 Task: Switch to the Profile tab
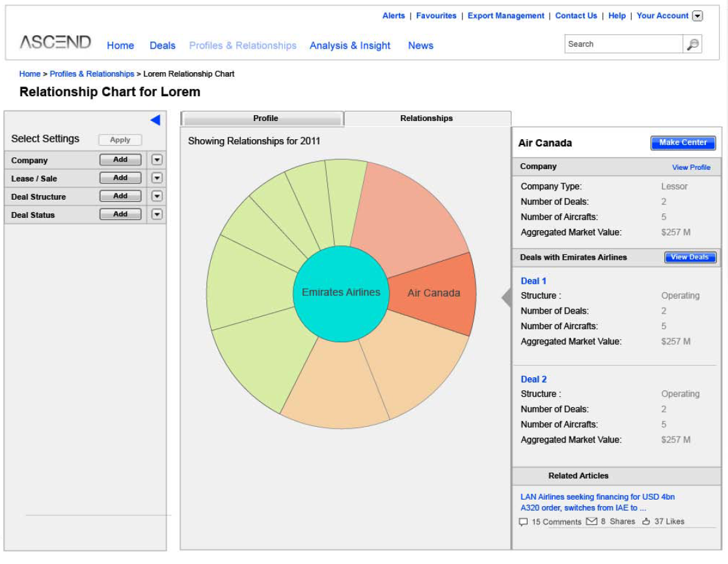coord(262,118)
